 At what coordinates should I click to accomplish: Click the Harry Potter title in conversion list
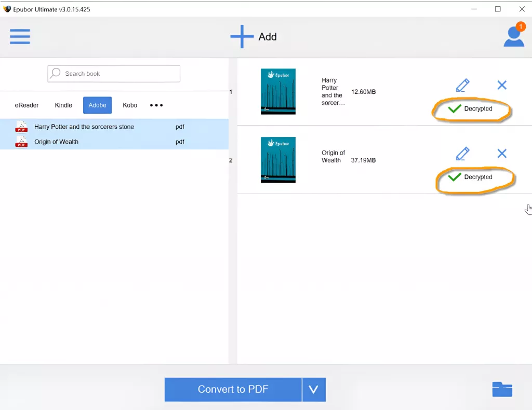point(333,91)
